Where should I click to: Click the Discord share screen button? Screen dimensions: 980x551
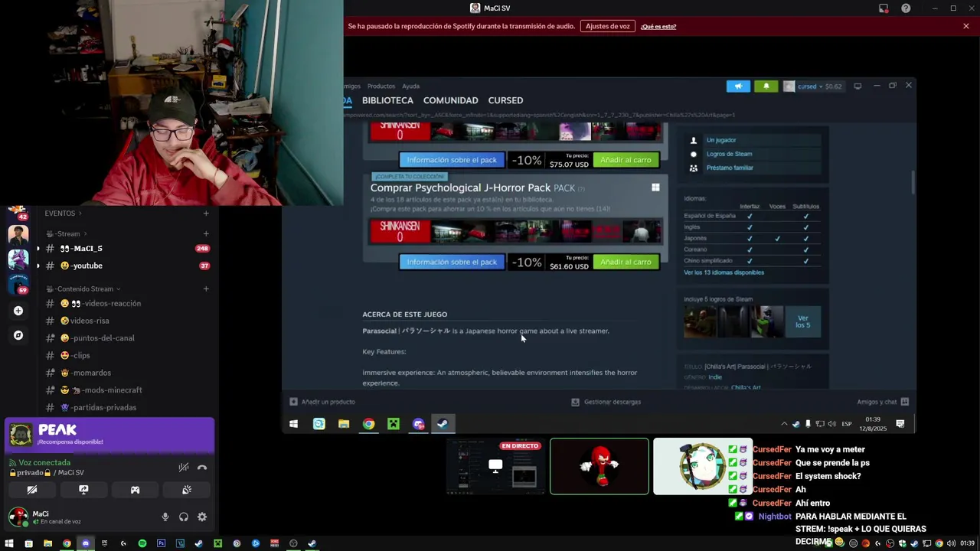(83, 490)
